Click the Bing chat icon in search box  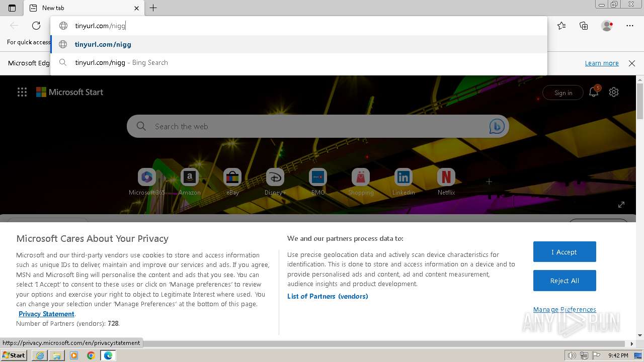(497, 127)
